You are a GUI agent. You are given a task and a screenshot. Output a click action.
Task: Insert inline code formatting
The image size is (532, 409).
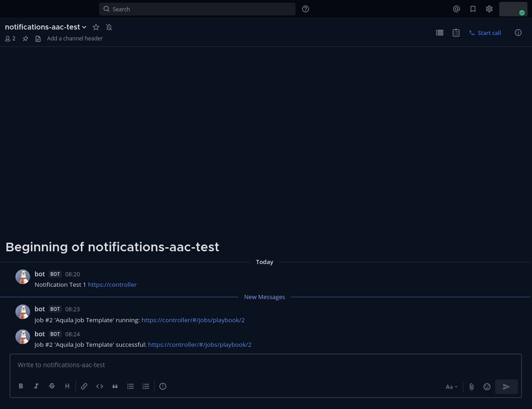click(x=100, y=386)
